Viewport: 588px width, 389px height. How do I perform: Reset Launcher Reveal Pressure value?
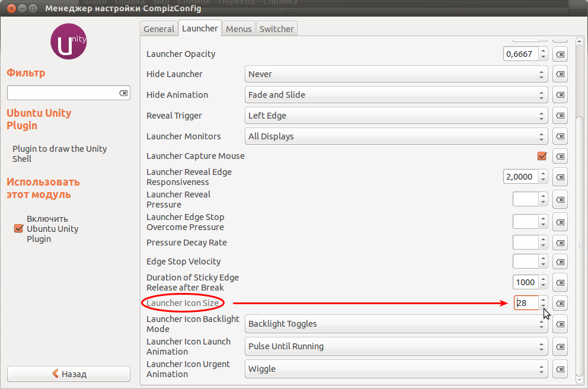tap(560, 200)
